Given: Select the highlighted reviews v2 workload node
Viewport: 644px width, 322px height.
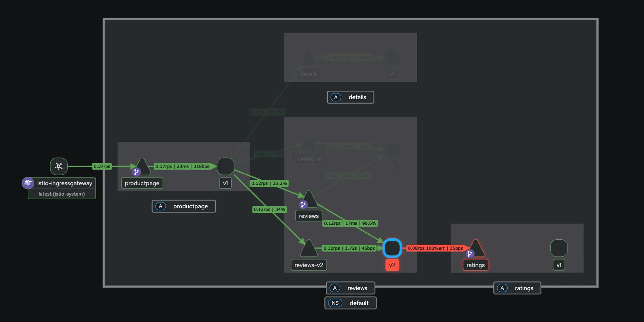Looking at the screenshot, I should coord(392,248).
